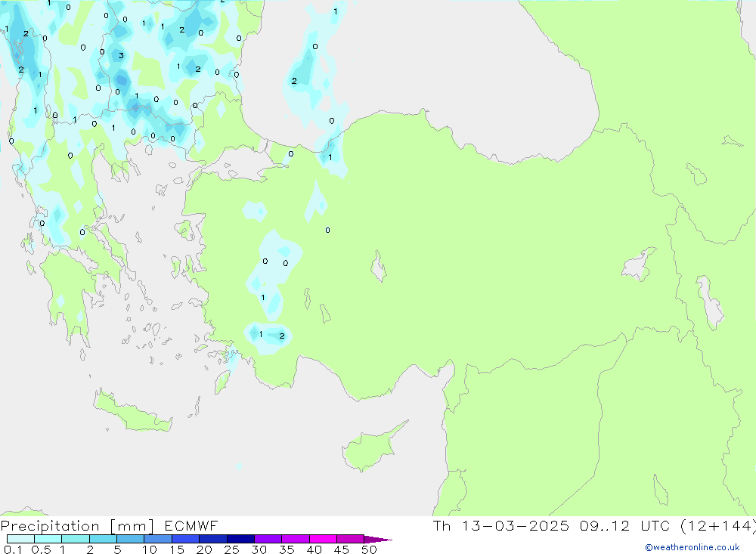Click the '[mm]' unit label
Screen dimensions: 756x554
(x=132, y=526)
